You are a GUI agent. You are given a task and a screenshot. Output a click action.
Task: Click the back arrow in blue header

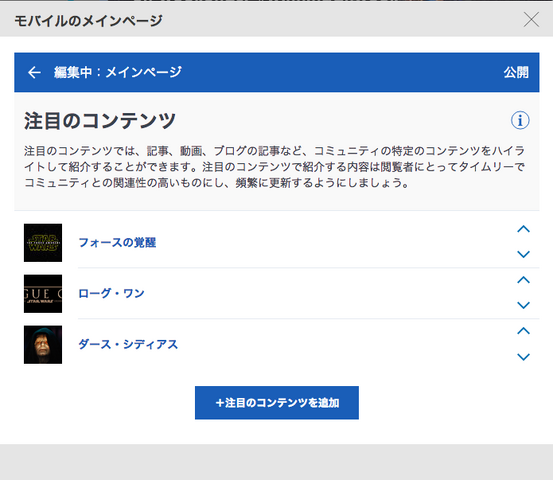(34, 72)
